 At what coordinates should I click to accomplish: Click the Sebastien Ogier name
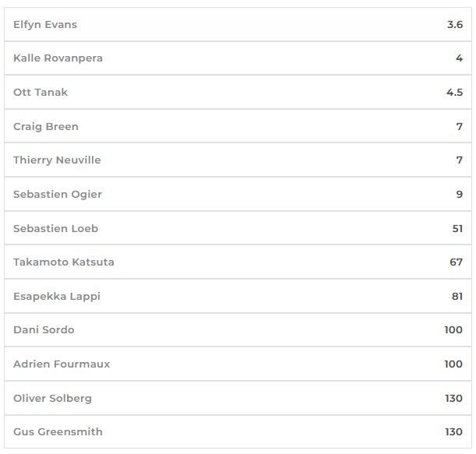[58, 194]
